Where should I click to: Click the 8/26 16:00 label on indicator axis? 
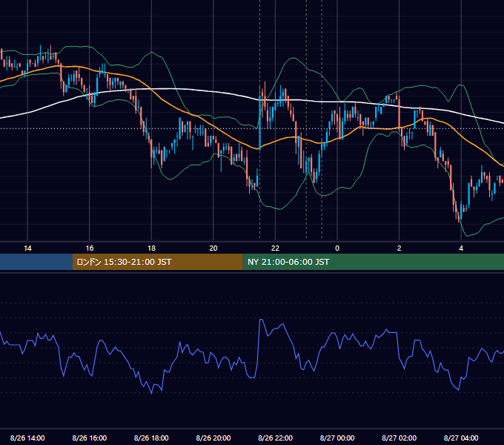90,438
